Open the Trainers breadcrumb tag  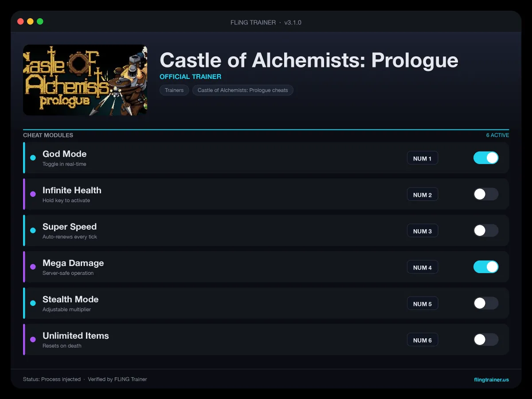174,90
